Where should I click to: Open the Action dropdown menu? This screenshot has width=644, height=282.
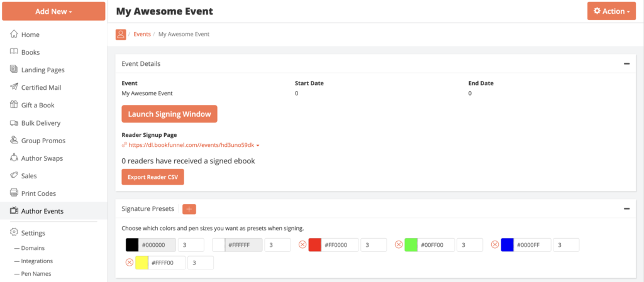click(x=611, y=11)
